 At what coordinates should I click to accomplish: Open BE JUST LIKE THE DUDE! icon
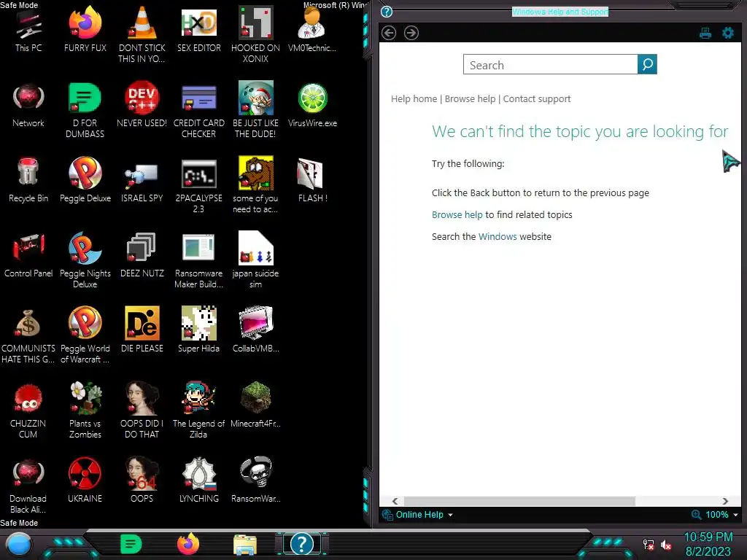pyautogui.click(x=255, y=110)
